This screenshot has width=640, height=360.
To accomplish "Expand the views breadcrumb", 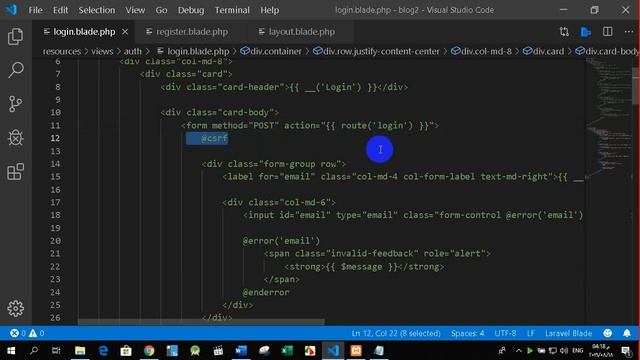I will click(102, 51).
